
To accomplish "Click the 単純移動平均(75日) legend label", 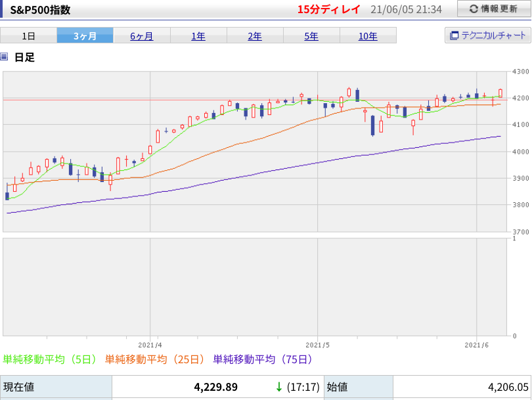I will pyautogui.click(x=263, y=359).
